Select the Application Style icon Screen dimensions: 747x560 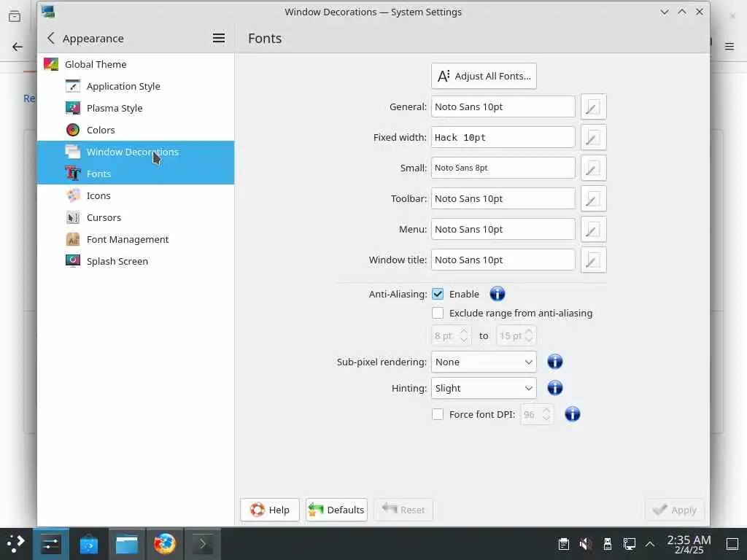(x=72, y=86)
